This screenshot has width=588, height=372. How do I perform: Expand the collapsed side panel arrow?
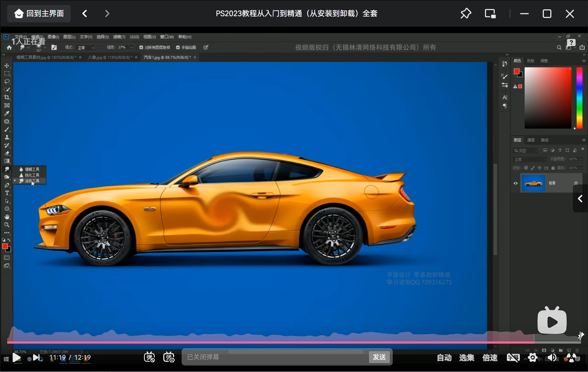580,199
